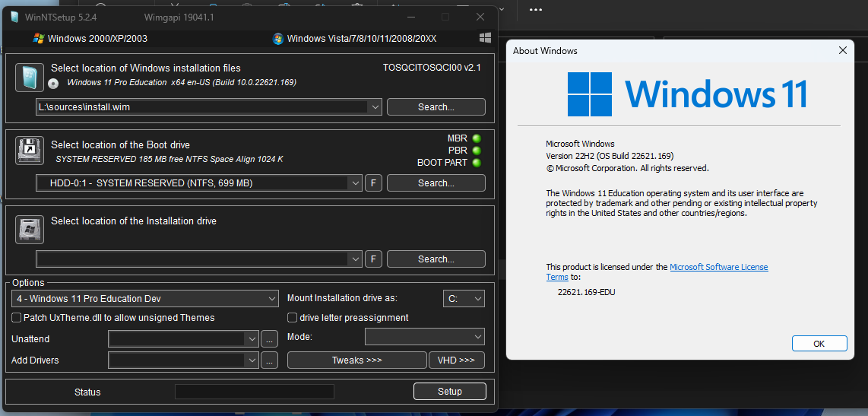Click the Windows 11 logo in About Windows
The height and width of the screenshot is (416, 868).
coord(688,94)
